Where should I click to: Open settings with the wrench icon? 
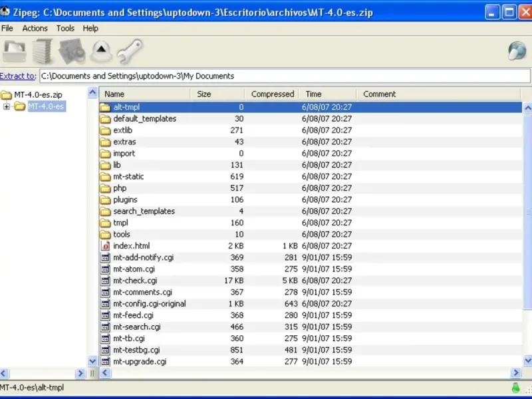(129, 51)
